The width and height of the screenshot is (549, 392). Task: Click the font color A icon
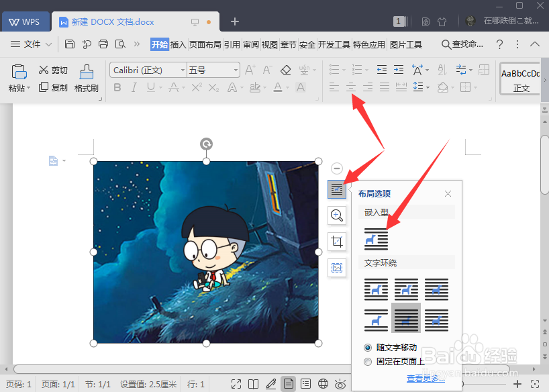pyautogui.click(x=278, y=87)
